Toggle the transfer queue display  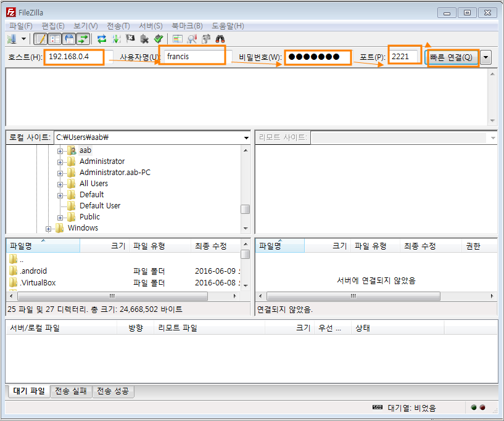point(83,39)
